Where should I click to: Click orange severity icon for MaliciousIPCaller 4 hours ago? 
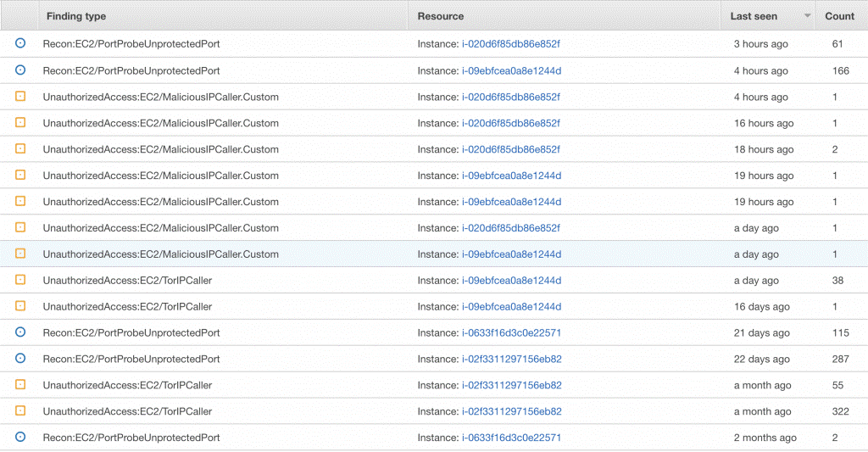[20, 97]
